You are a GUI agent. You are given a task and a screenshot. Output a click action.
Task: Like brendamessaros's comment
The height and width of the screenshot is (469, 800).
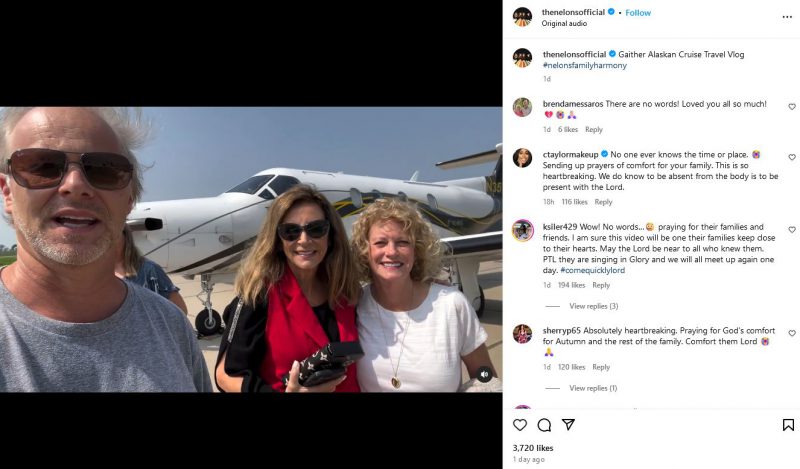click(792, 107)
